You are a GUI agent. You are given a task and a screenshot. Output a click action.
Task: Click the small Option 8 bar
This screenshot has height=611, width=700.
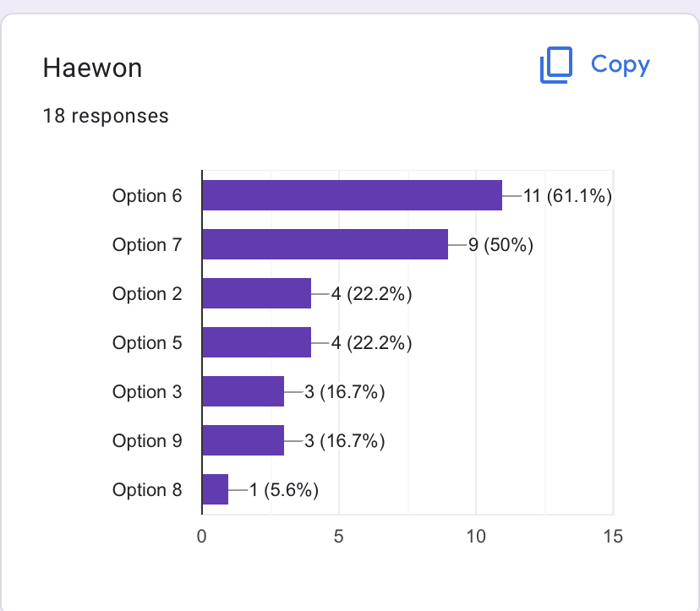pos(216,489)
